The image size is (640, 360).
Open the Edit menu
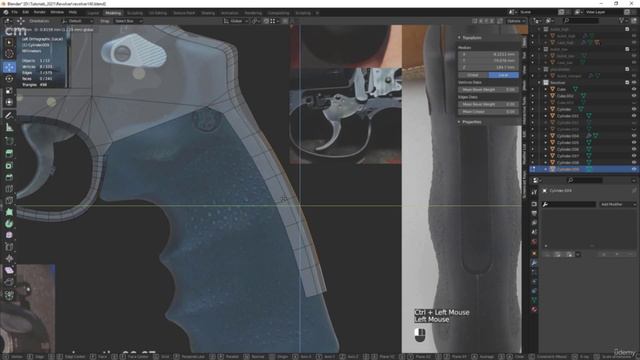tap(26, 12)
